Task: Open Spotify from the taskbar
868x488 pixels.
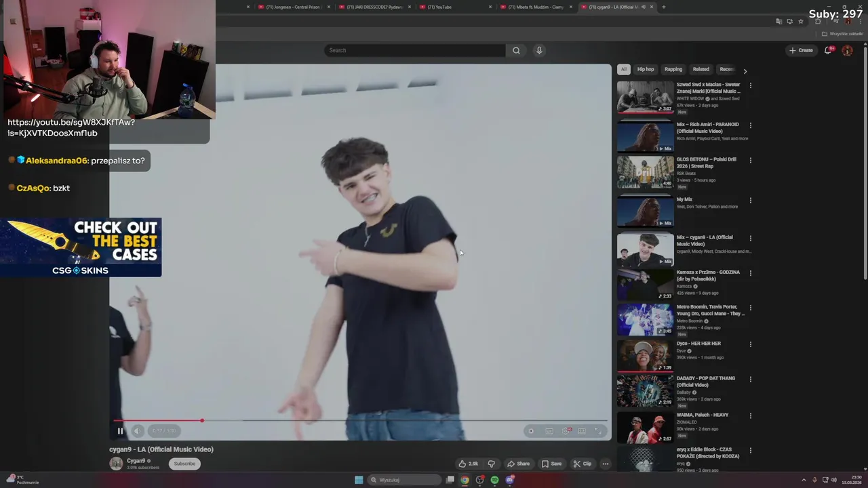Action: 494,480
